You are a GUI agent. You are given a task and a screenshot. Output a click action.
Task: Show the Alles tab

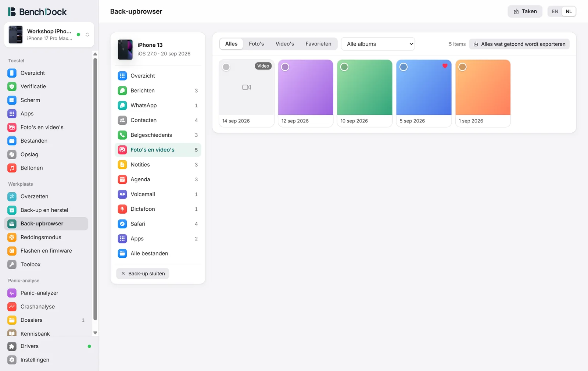231,44
